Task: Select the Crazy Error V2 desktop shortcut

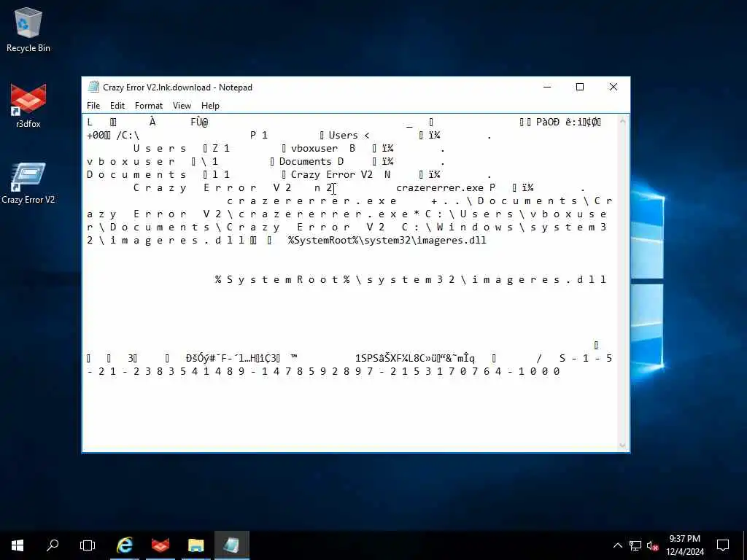Action: (28, 183)
